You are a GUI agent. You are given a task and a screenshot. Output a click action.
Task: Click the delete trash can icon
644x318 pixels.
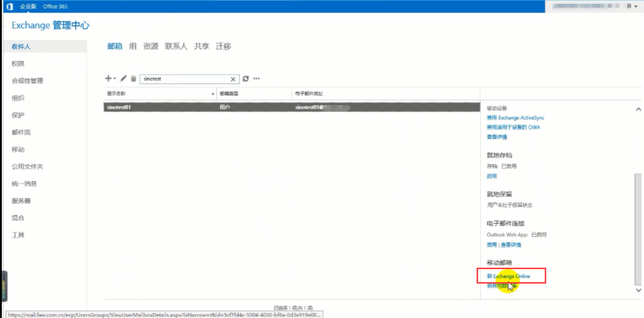tap(133, 79)
